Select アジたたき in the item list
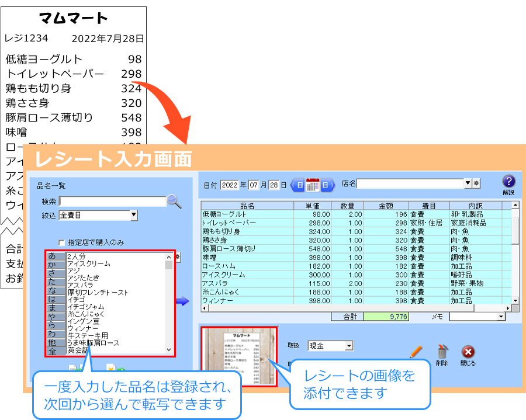This screenshot has width=526, height=420. [x=83, y=278]
